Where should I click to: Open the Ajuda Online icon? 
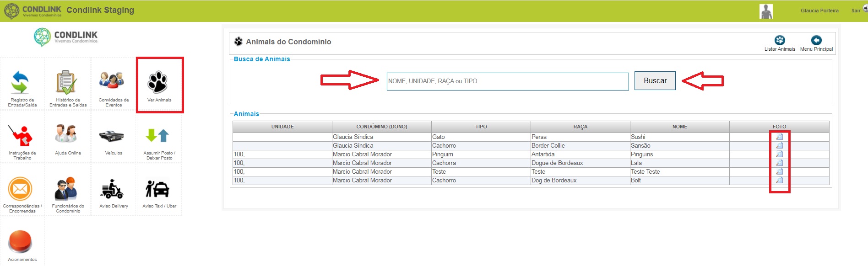[66, 134]
